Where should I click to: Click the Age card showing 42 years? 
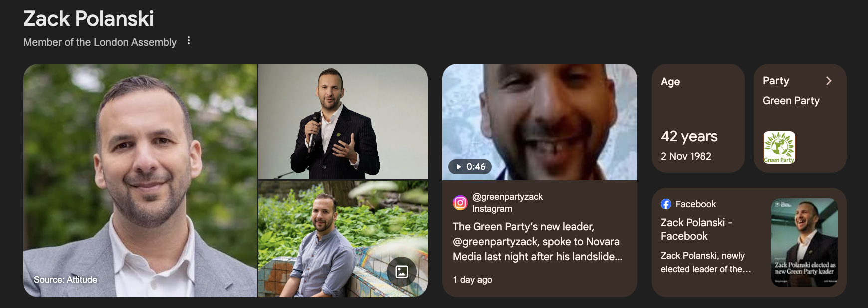tap(698, 118)
